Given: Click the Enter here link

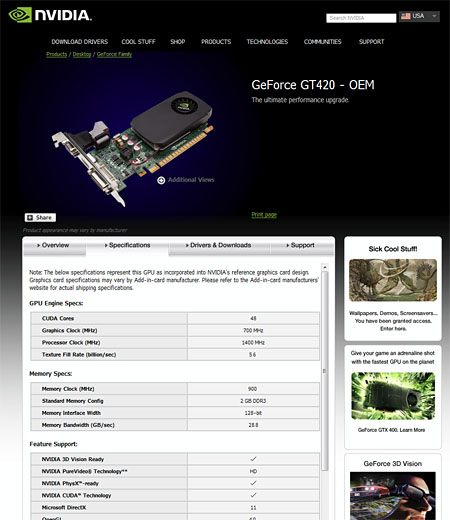Looking at the screenshot, I should click(x=393, y=329).
